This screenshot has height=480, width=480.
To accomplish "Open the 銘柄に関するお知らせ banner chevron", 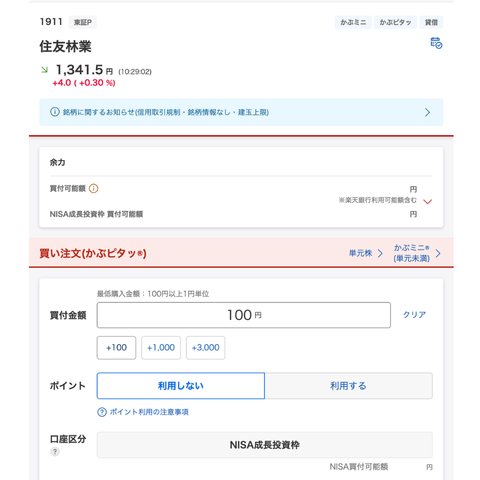I will (427, 112).
